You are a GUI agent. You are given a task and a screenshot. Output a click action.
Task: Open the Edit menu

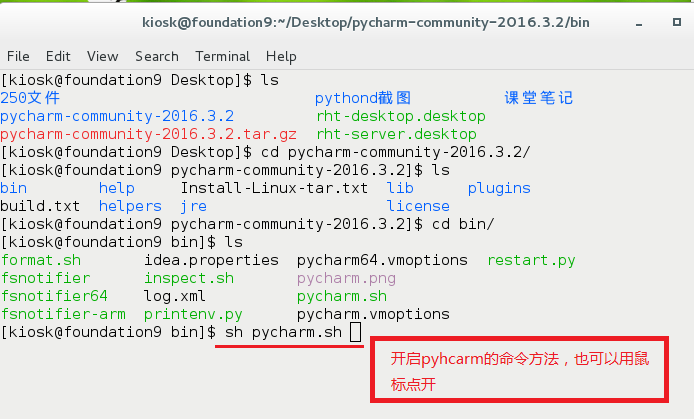point(58,57)
